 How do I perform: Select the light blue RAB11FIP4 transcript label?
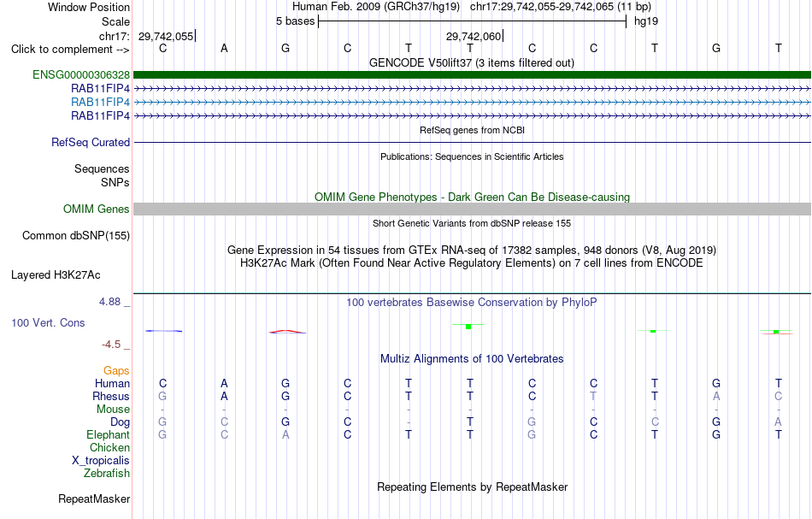point(101,102)
